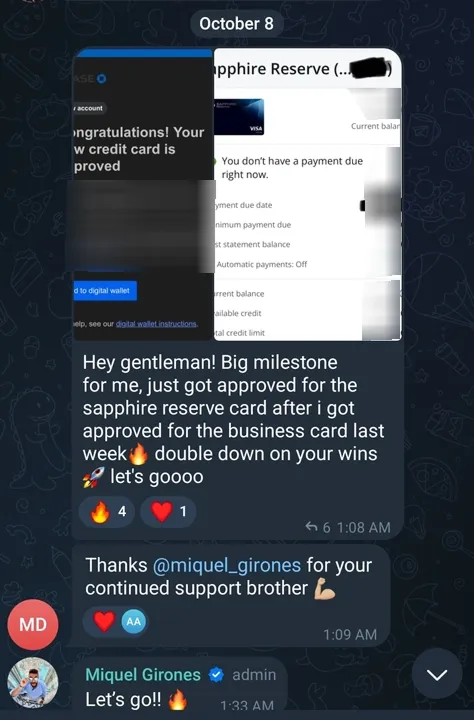Image resolution: width=474 pixels, height=720 pixels.
Task: Open the 6 replies thread arrow
Action: (x=311, y=527)
